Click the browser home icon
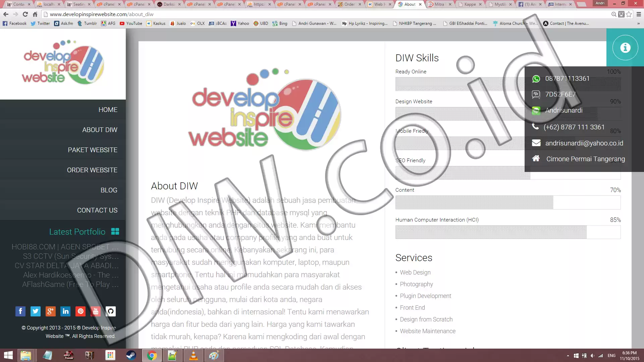The width and height of the screenshot is (644, 362). [35, 14]
